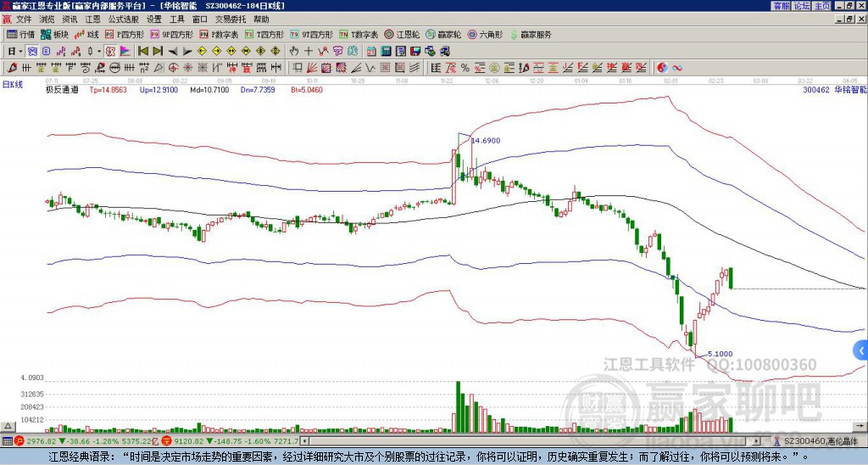This screenshot has height=465, width=868.
Task: Click the yin-yang icon in toolbar
Action: click(662, 68)
